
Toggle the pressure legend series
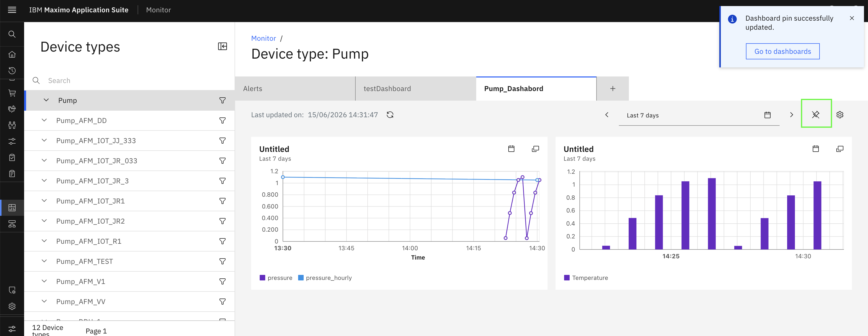click(x=276, y=278)
